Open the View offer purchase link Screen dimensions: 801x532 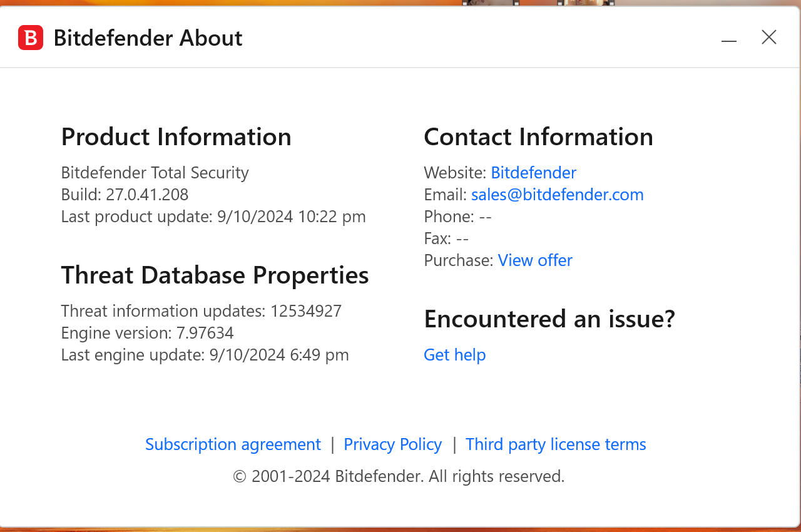[535, 260]
